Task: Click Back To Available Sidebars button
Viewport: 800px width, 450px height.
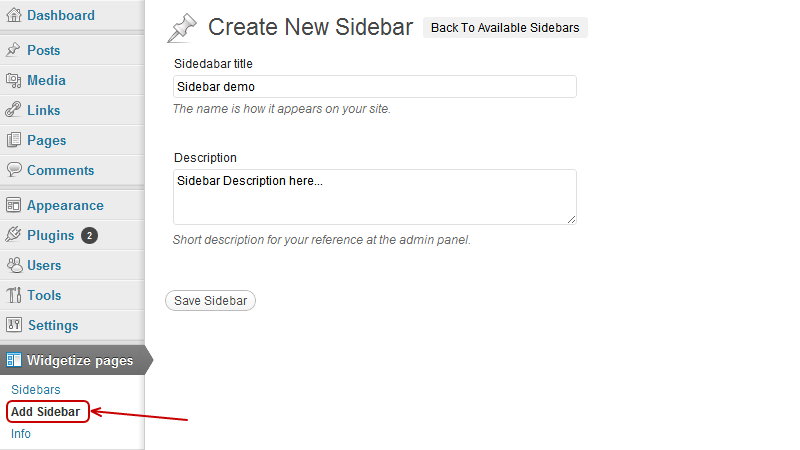Action: coord(505,28)
